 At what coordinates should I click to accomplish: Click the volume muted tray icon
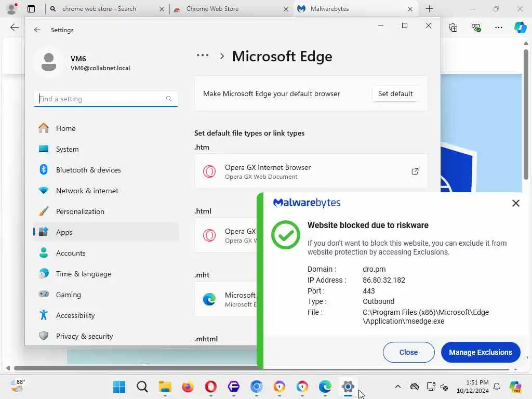coord(444,387)
